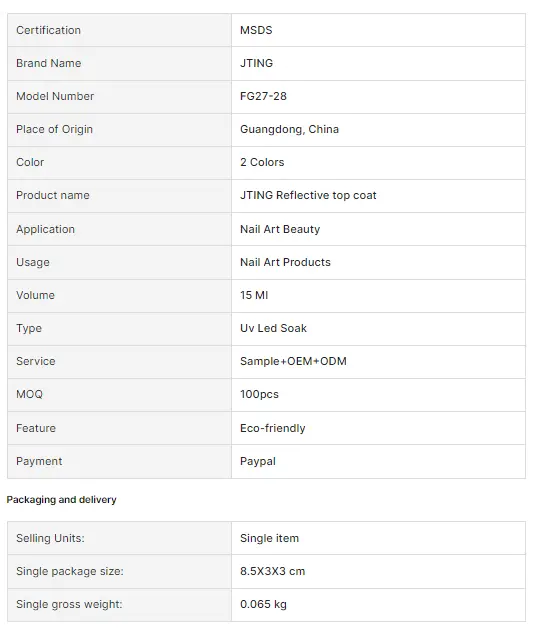Click the 100pcs MOQ value
Image resolution: width=540 pixels, height=635 pixels.
259,394
